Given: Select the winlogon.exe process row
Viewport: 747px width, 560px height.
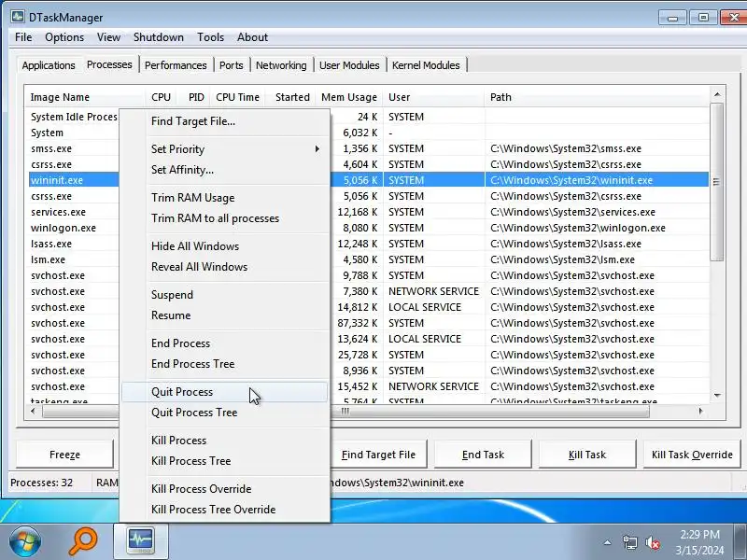Looking at the screenshot, I should coord(368,228).
